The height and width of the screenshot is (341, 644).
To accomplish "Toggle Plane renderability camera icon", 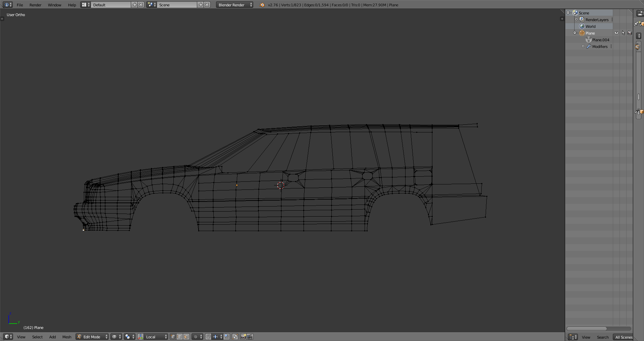I will (630, 33).
